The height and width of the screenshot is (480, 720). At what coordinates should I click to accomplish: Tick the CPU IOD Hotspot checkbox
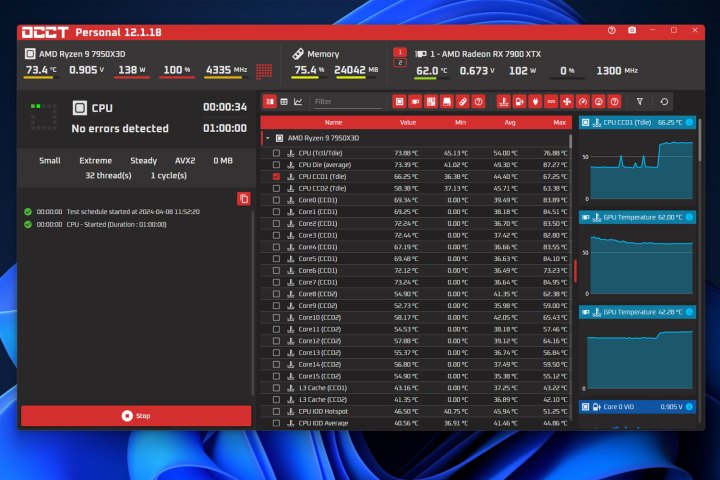pos(276,412)
